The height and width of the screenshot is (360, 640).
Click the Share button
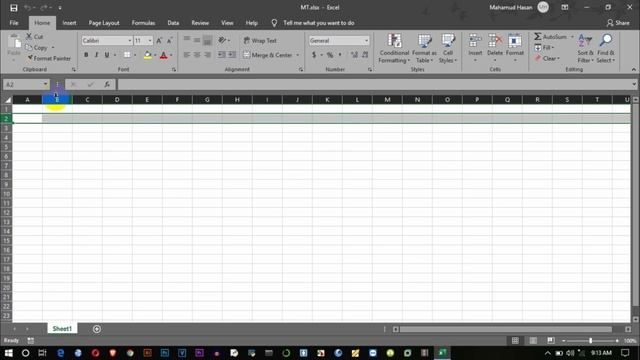618,23
